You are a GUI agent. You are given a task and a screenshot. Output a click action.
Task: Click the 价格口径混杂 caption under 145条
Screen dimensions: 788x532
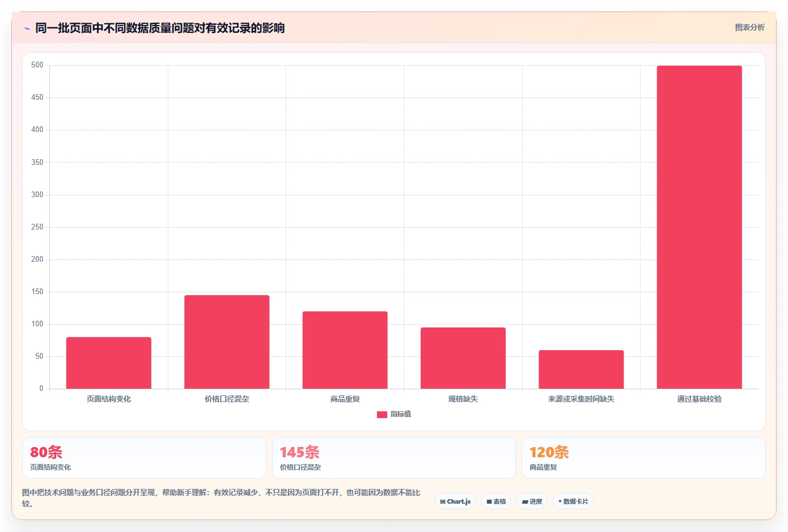300,467
